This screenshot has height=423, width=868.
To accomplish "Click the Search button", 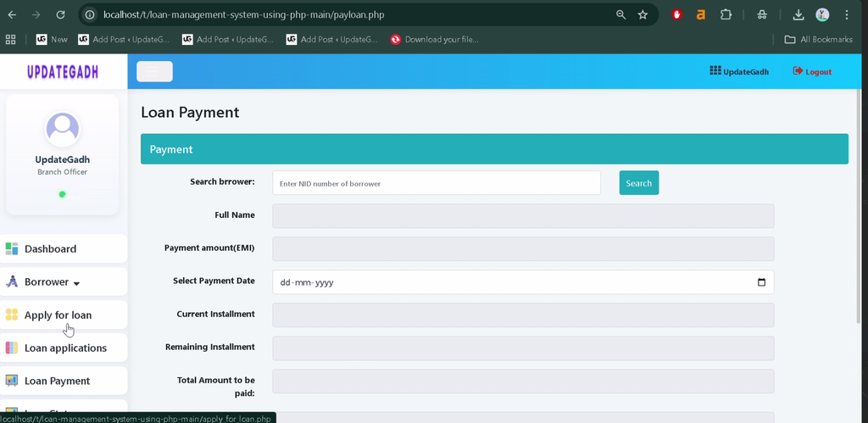I will point(639,183).
